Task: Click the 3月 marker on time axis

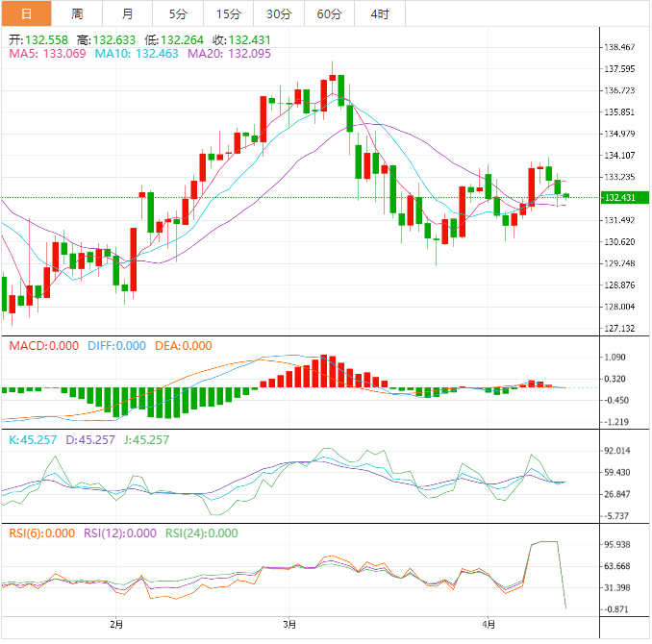Action: click(x=289, y=625)
